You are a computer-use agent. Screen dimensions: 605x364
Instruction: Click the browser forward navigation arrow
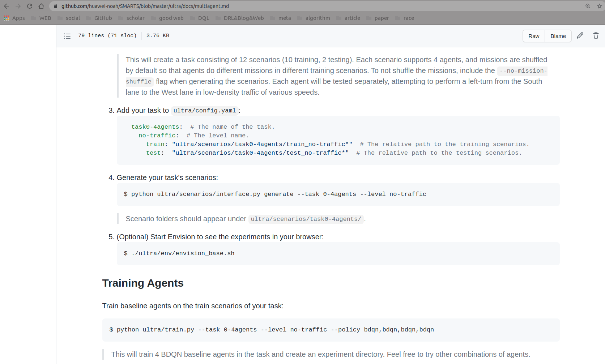(18, 6)
